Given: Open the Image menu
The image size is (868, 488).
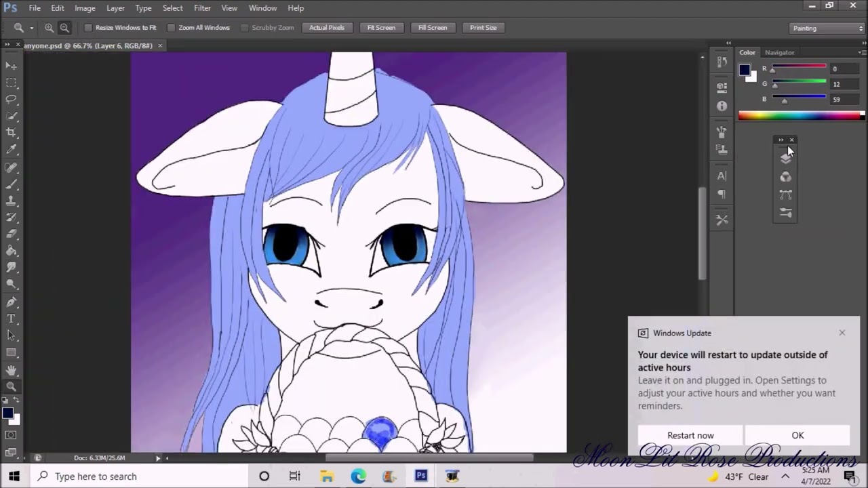Looking at the screenshot, I should 85,8.
